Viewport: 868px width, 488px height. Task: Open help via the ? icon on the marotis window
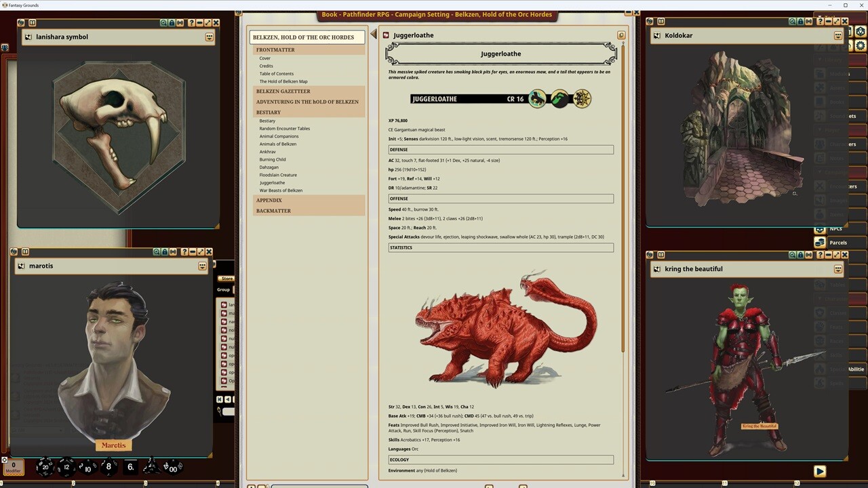184,251
